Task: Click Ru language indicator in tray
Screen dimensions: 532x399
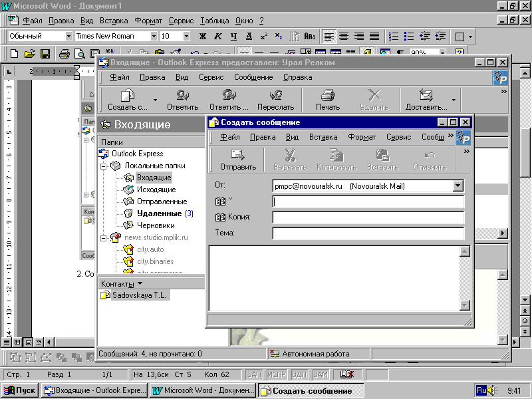Action: tap(481, 390)
